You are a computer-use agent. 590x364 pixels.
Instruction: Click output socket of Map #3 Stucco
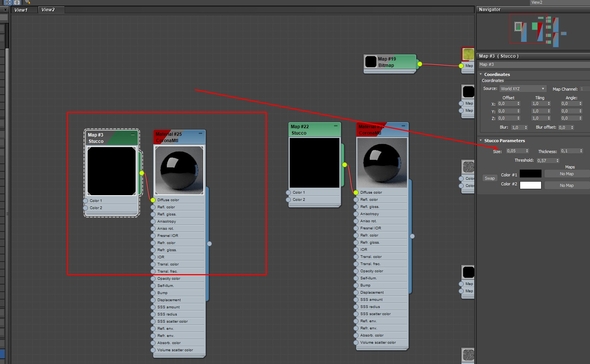pos(141,173)
